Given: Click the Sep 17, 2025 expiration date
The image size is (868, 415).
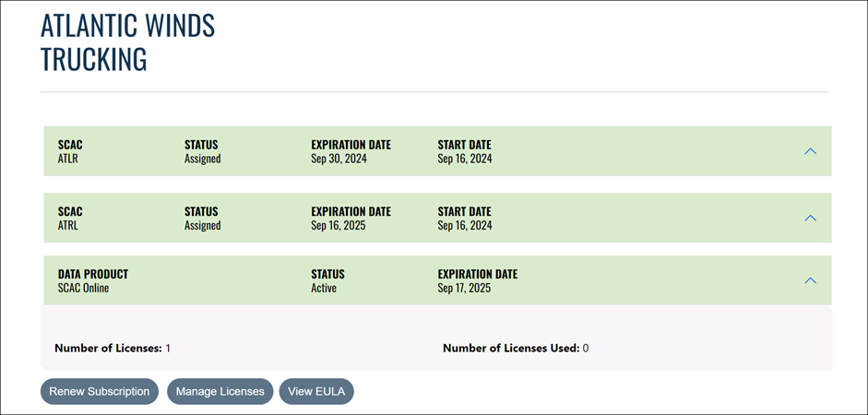Looking at the screenshot, I should click(464, 288).
